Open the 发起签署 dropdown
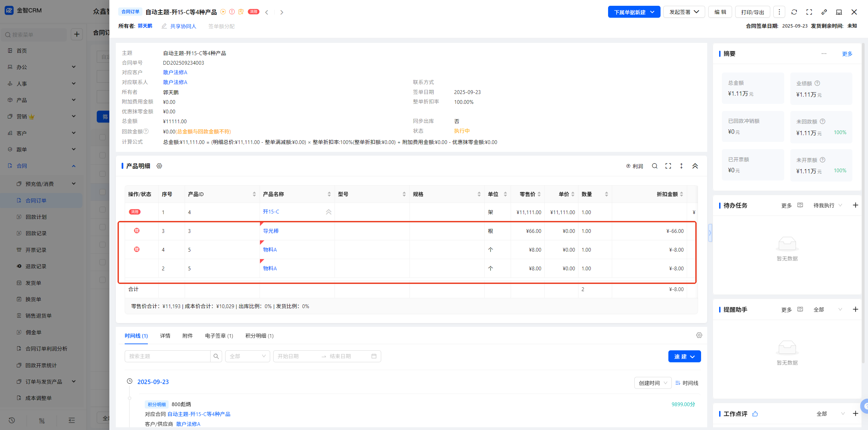The image size is (868, 430). click(x=684, y=12)
